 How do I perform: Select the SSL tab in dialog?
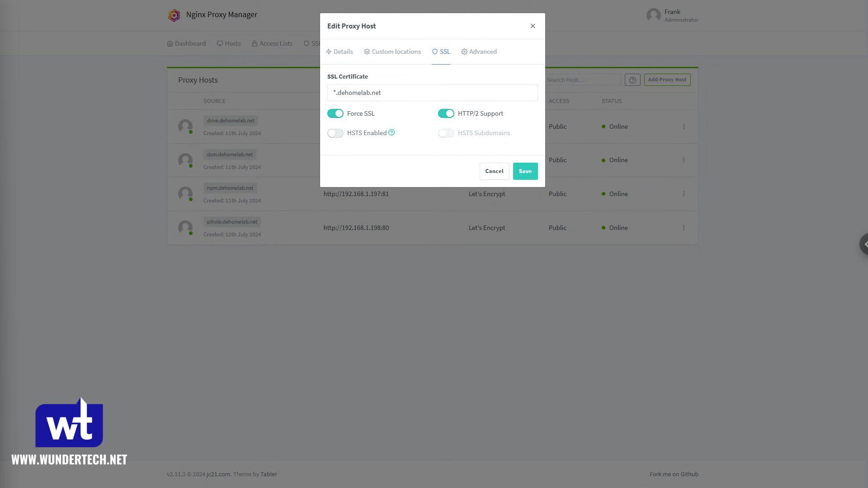click(441, 52)
